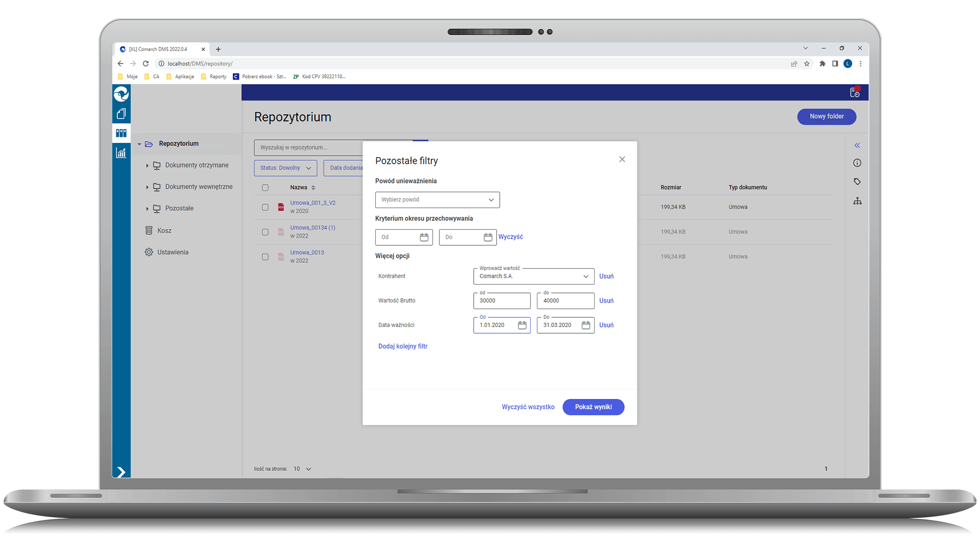Expand the Pozostałe folder arrow

147,209
